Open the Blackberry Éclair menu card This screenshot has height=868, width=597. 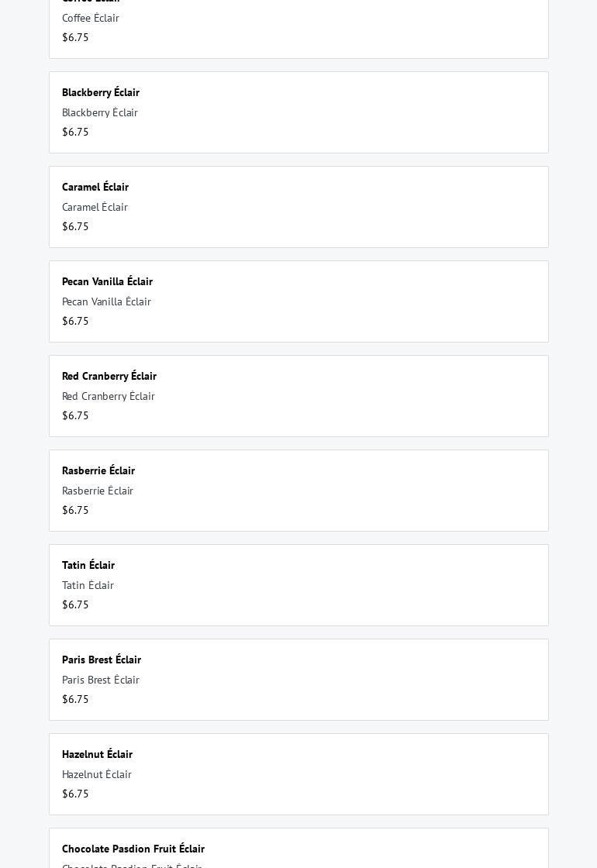298,112
